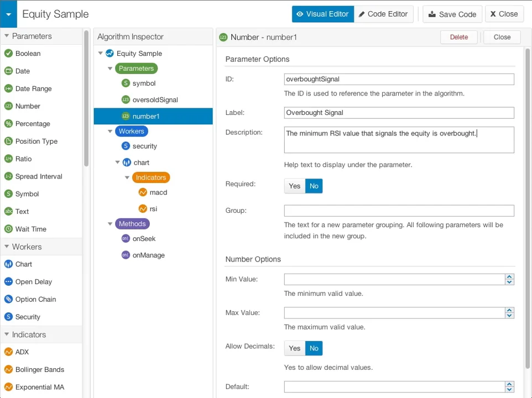This screenshot has width=532, height=398.
Task: Click the purple Methods tag in tree
Action: (132, 224)
